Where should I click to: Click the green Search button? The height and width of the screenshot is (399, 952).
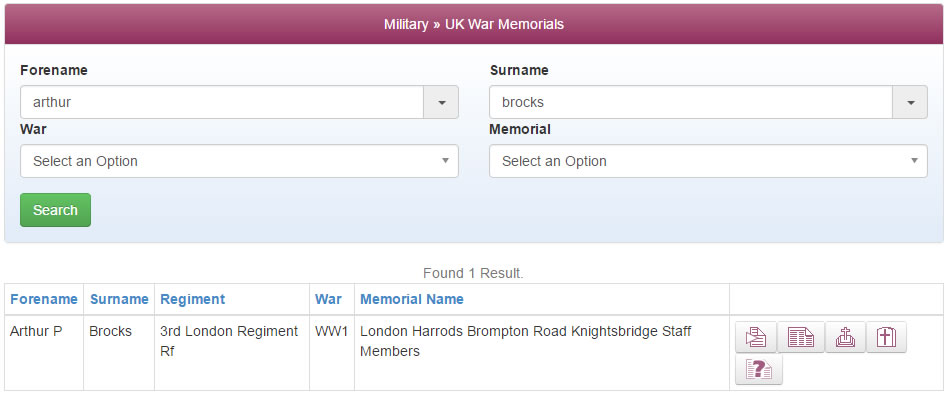(55, 210)
